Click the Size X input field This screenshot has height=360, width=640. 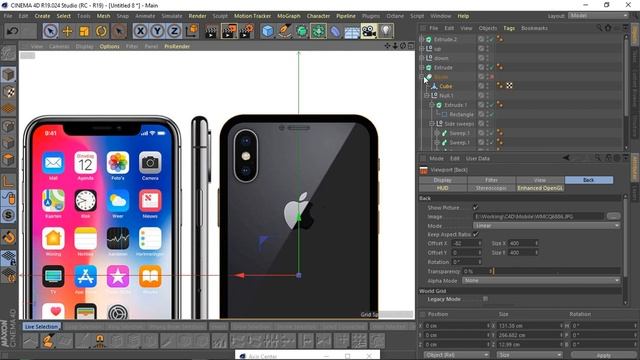(524, 243)
